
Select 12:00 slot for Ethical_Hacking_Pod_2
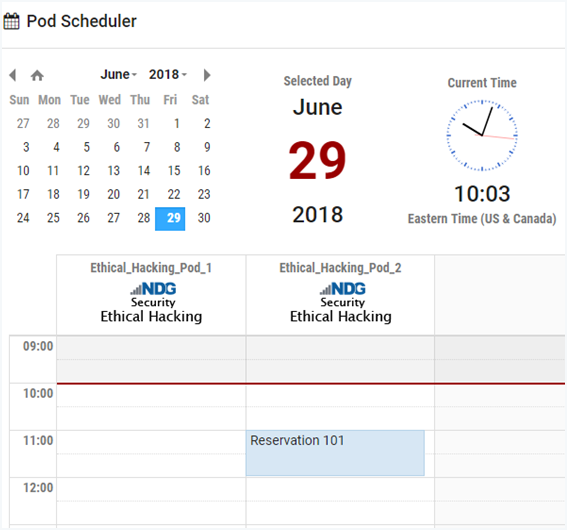pos(340,501)
